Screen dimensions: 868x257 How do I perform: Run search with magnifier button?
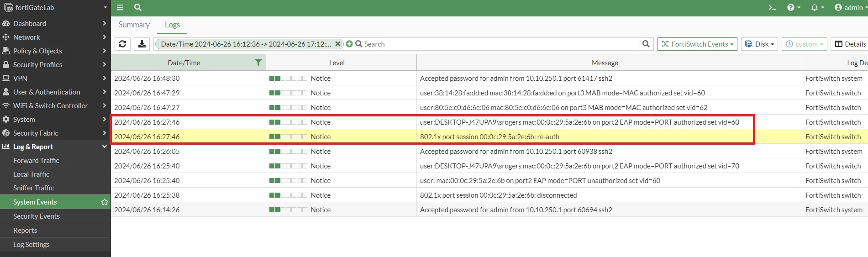pos(646,44)
